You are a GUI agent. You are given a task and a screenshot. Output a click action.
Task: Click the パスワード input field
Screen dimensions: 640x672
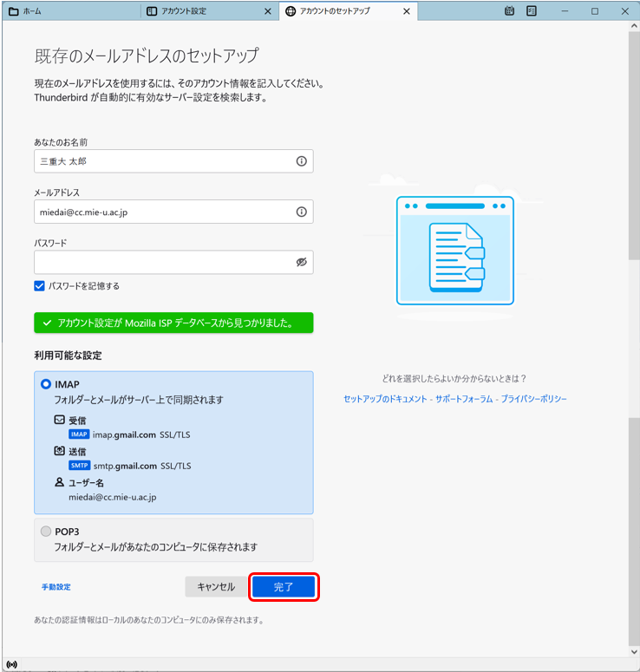coord(173,262)
